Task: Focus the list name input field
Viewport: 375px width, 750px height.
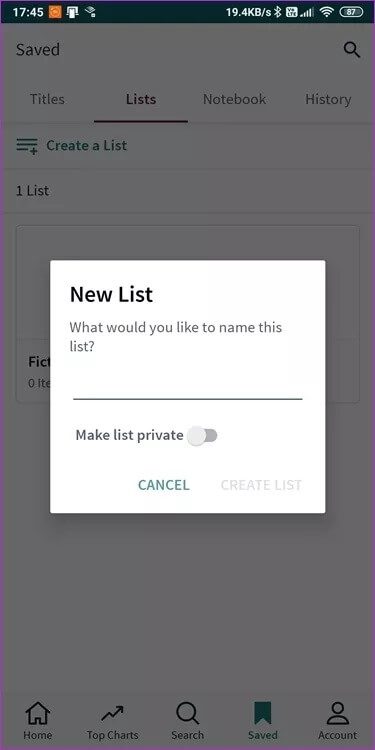Action: pos(188,383)
